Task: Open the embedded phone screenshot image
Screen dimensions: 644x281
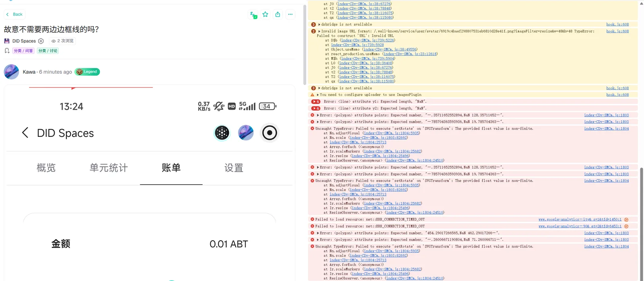Action: coord(149,183)
